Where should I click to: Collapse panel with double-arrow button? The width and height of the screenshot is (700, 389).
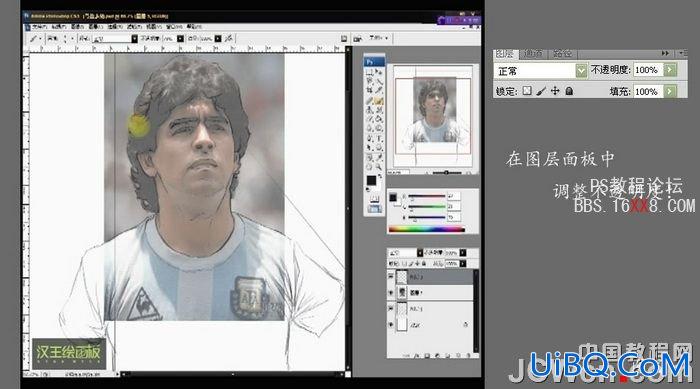pyautogui.click(x=665, y=53)
